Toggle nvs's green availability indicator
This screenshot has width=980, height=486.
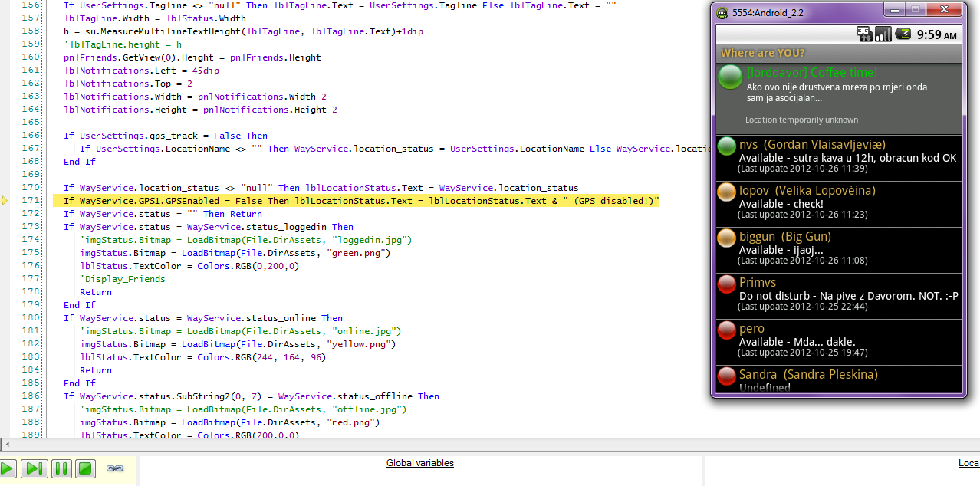pyautogui.click(x=726, y=146)
